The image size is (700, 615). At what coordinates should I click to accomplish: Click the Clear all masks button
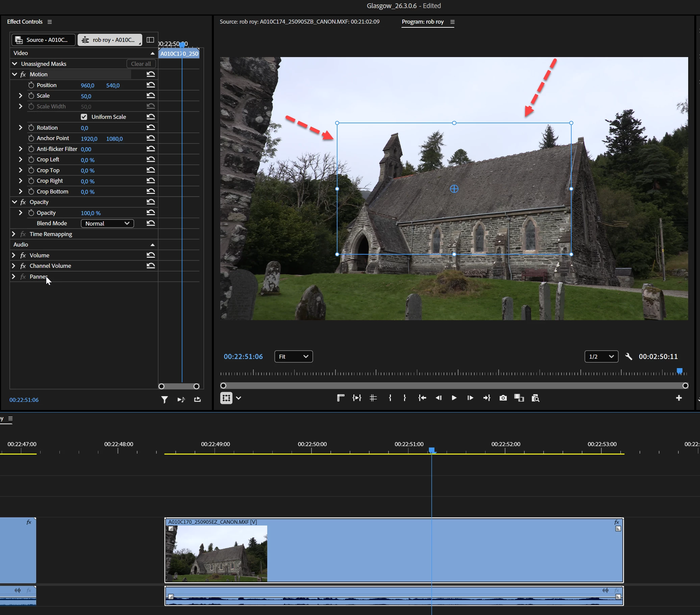coord(141,64)
